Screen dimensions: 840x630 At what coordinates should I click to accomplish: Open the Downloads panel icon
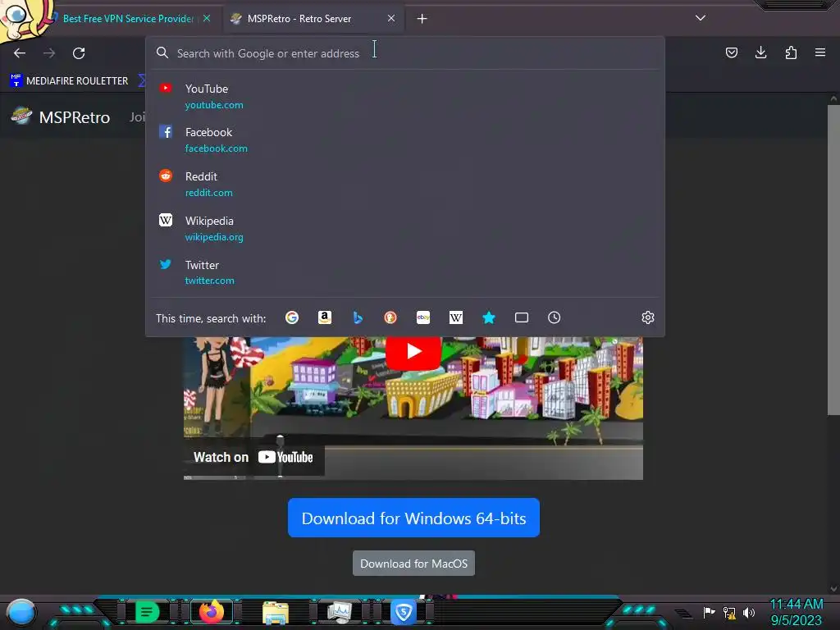(760, 52)
